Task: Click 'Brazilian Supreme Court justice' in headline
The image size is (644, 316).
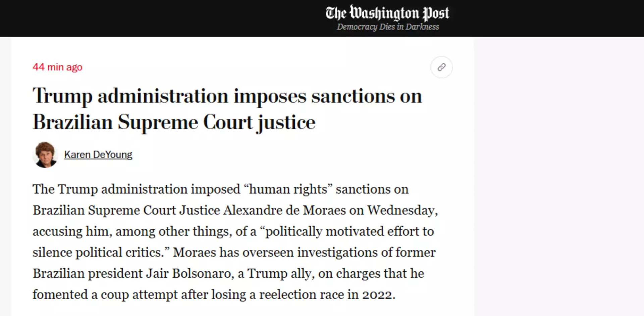Action: click(x=174, y=122)
